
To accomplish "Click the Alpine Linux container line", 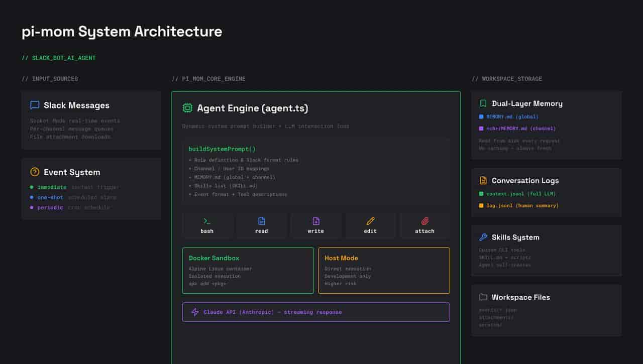I will (x=221, y=269).
